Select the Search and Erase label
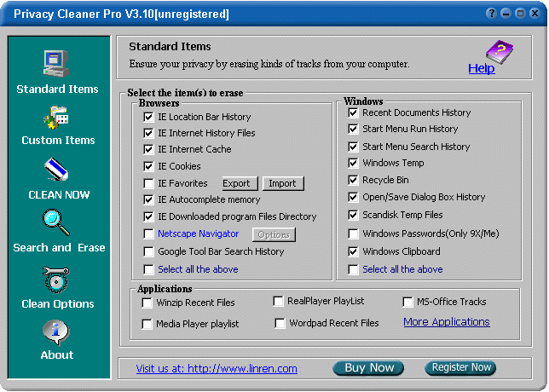This screenshot has height=392, width=549. (x=59, y=247)
